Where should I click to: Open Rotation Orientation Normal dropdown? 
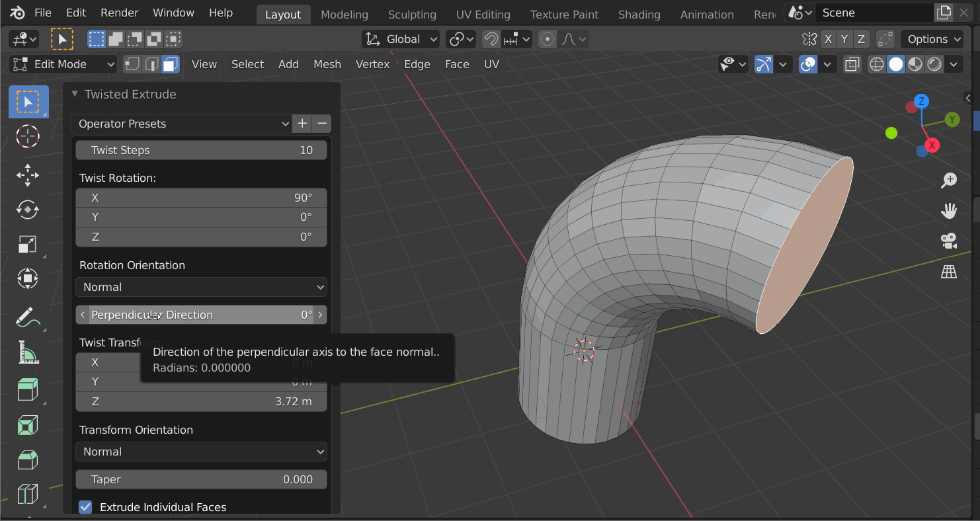click(x=201, y=287)
